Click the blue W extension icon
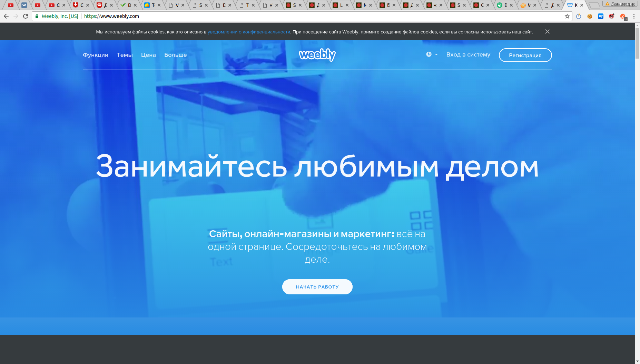This screenshot has height=364, width=640. pyautogui.click(x=601, y=16)
